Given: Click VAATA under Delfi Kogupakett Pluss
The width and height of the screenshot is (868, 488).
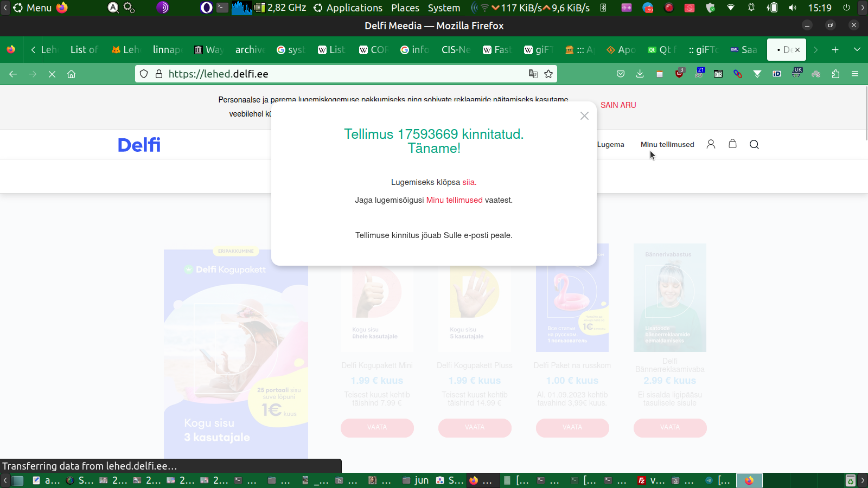Looking at the screenshot, I should pyautogui.click(x=475, y=427).
